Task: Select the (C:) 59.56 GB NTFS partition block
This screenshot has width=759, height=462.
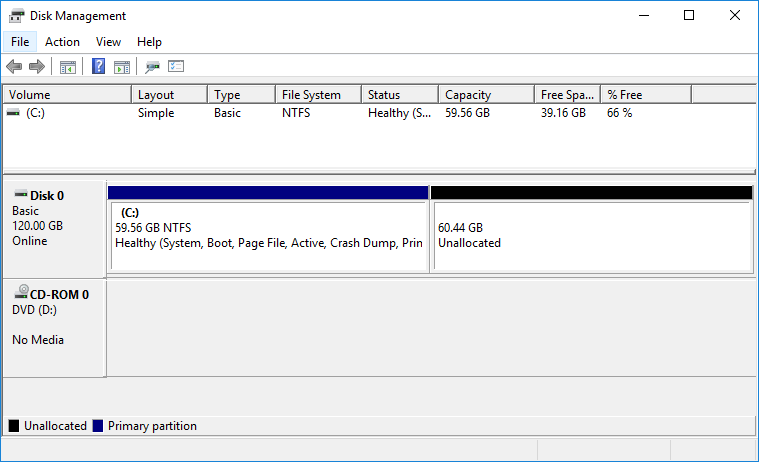Action: click(x=268, y=236)
